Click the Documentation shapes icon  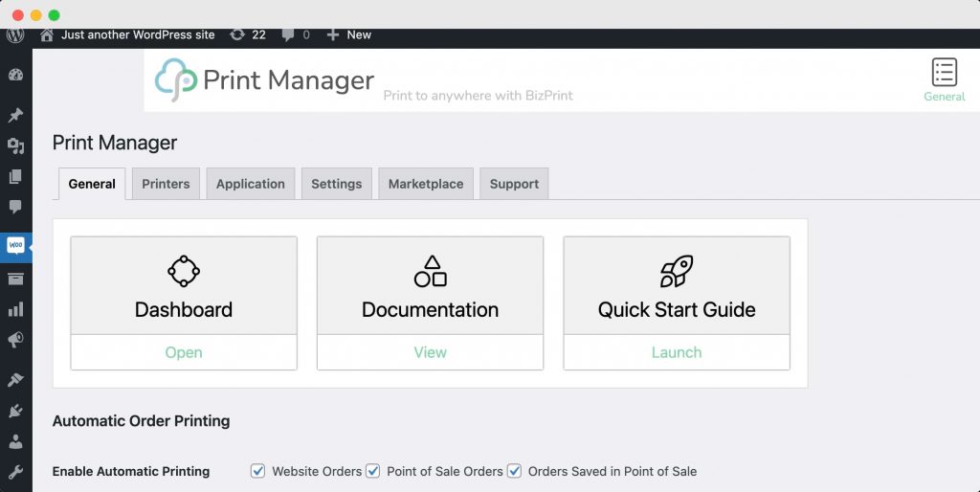tap(431, 271)
